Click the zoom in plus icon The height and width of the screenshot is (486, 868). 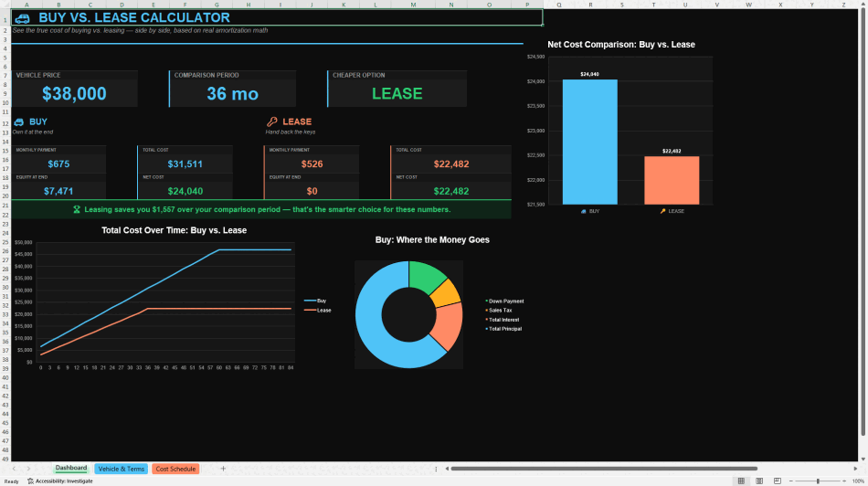pyautogui.click(x=843, y=481)
